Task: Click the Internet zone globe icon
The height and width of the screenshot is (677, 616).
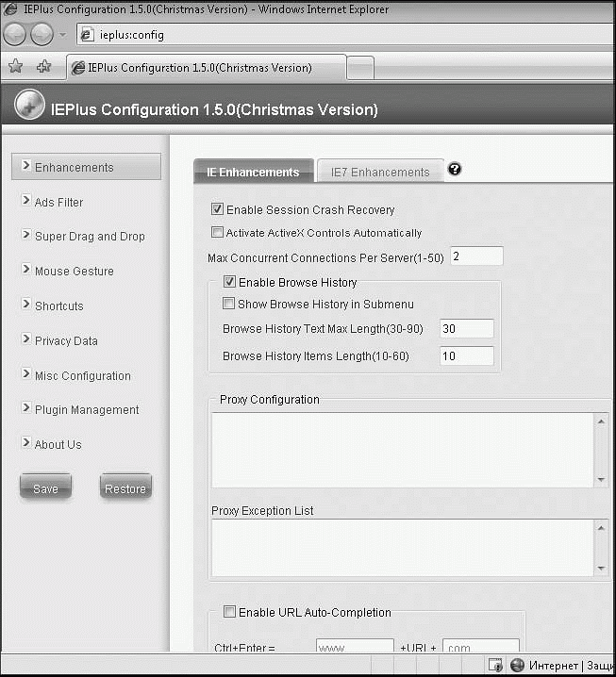Action: click(x=518, y=666)
